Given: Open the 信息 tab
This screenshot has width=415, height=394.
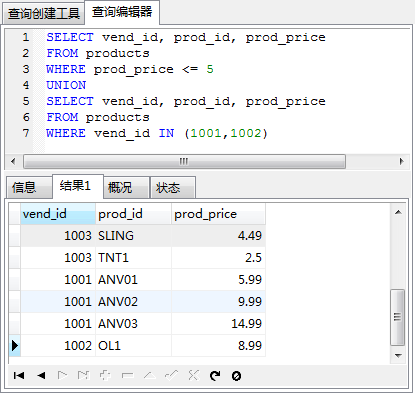Looking at the screenshot, I should 30,187.
